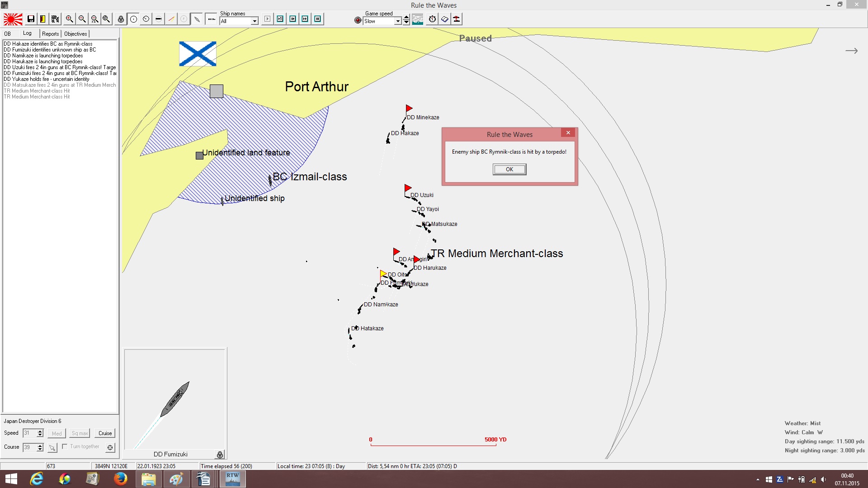Image resolution: width=868 pixels, height=488 pixels.
Task: Click the Sq max speed button
Action: (80, 433)
